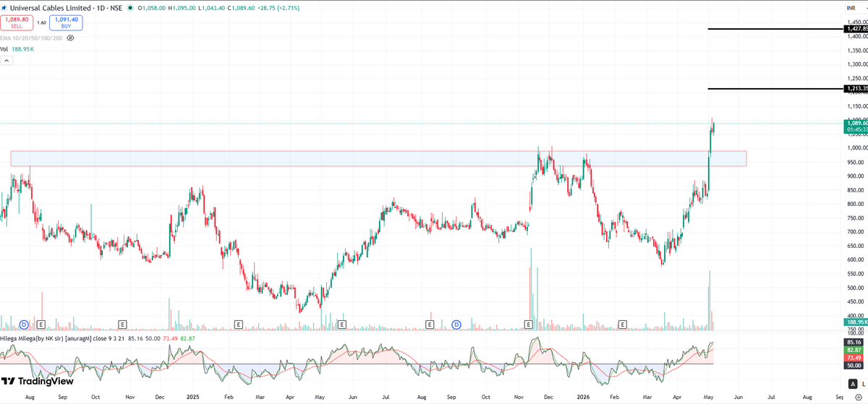Click the TradingView logo

point(37,381)
